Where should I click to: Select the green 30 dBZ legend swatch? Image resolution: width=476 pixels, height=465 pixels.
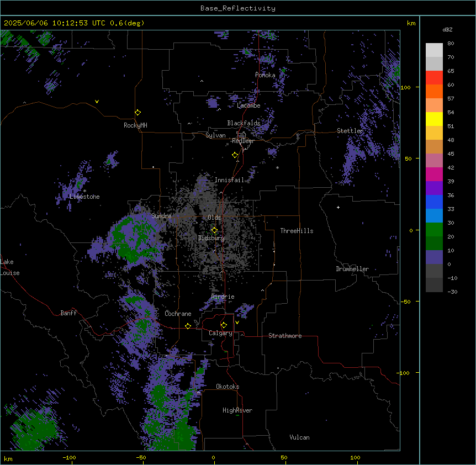point(434,230)
